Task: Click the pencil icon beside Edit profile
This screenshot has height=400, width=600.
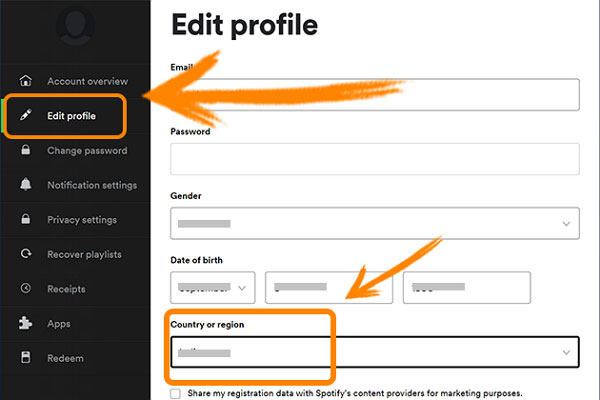Action: 26,116
